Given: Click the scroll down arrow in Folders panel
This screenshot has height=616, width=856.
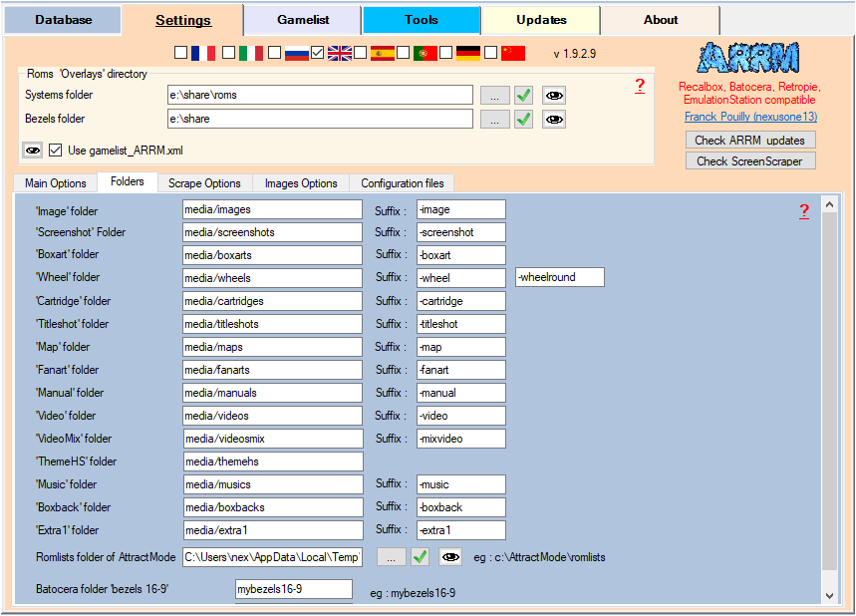Looking at the screenshot, I should coord(829,595).
